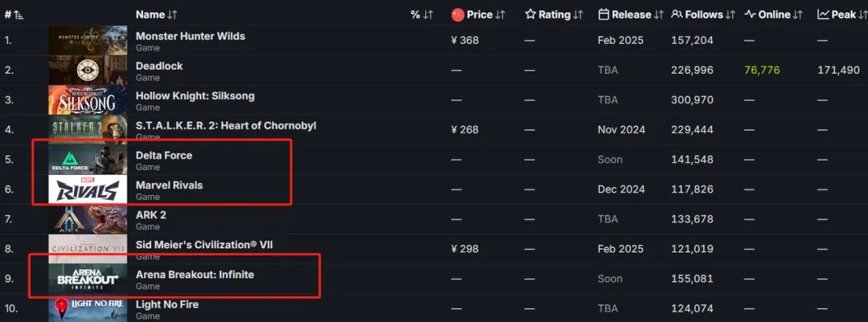Open the Deadlock game title link
This screenshot has height=322, width=868.
click(x=159, y=66)
